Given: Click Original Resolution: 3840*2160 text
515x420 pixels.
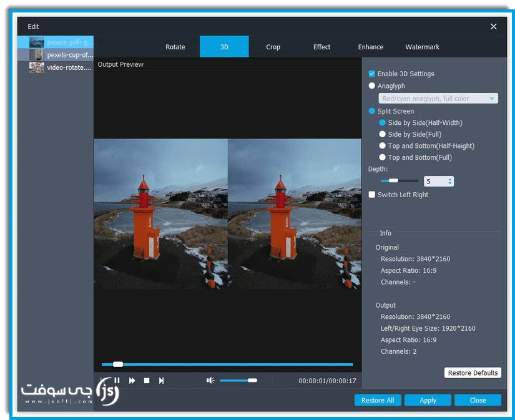Looking at the screenshot, I should click(x=415, y=259).
